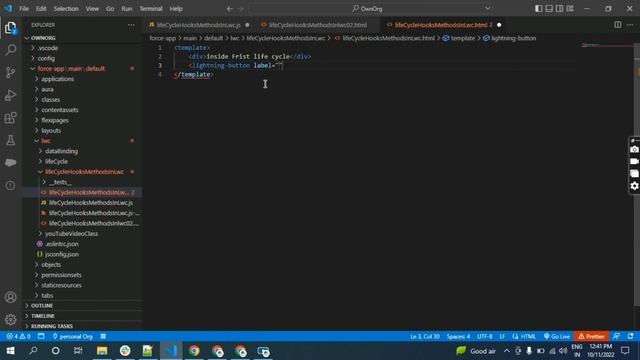Viewport: 640px width, 360px height.
Task: Expand the RUNNING TASKS section
Action: [x=82, y=326]
